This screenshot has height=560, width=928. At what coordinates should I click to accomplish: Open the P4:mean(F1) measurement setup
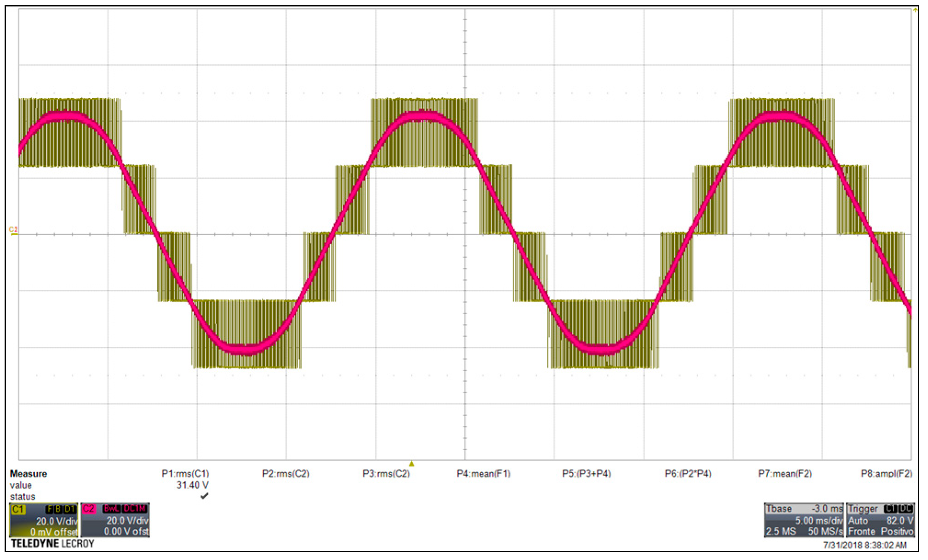coord(483,473)
